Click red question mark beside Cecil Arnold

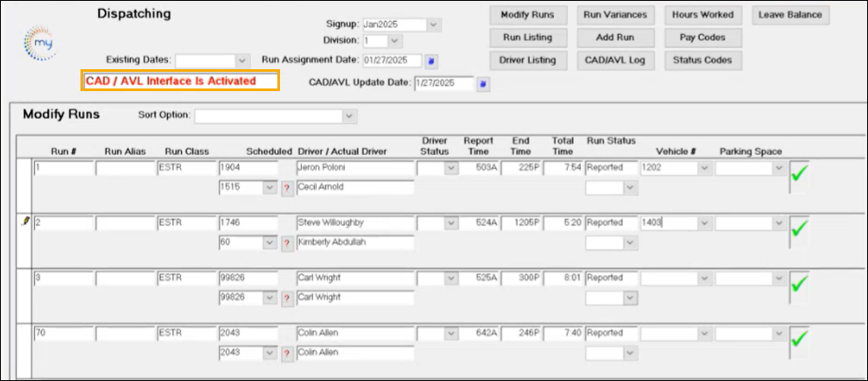(286, 187)
